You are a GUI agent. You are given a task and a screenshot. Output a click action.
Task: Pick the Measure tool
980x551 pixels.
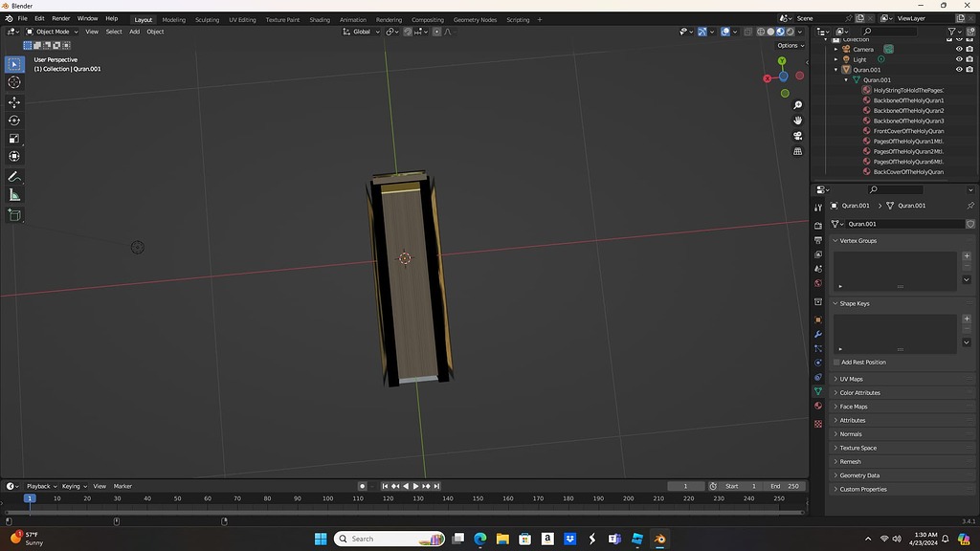click(14, 195)
